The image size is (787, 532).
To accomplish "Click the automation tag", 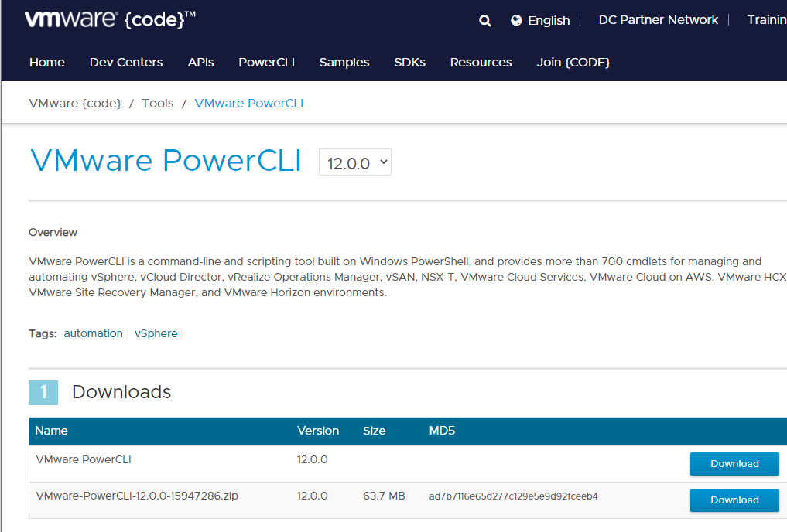I will click(x=94, y=333).
